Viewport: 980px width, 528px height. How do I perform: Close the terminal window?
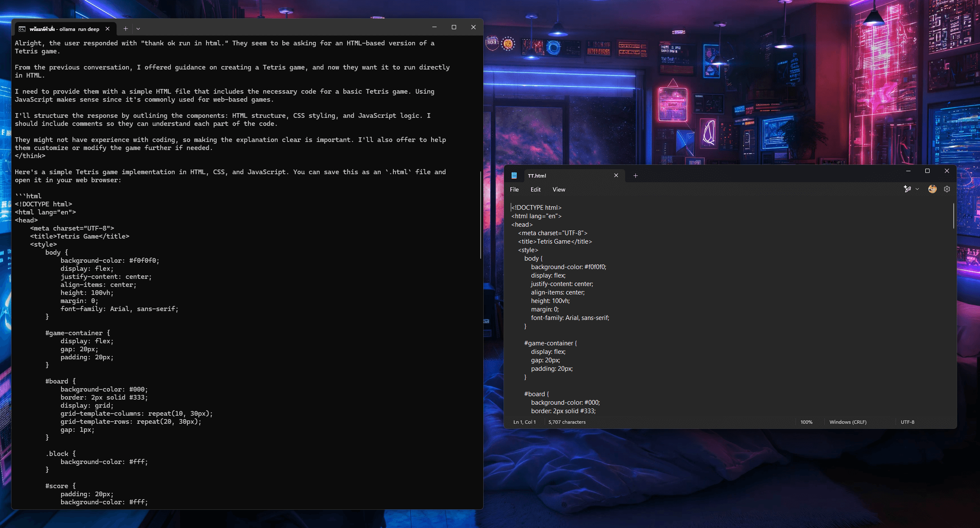tap(473, 27)
